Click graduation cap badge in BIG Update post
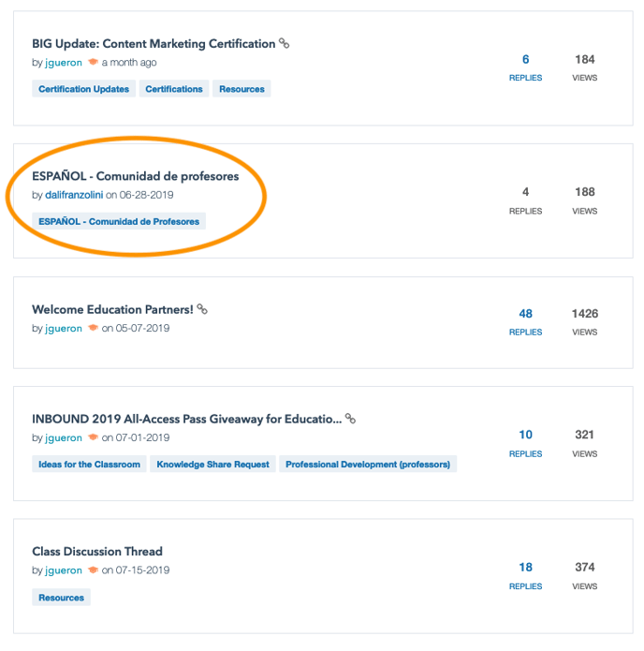The height and width of the screenshot is (651, 644). pos(93,63)
